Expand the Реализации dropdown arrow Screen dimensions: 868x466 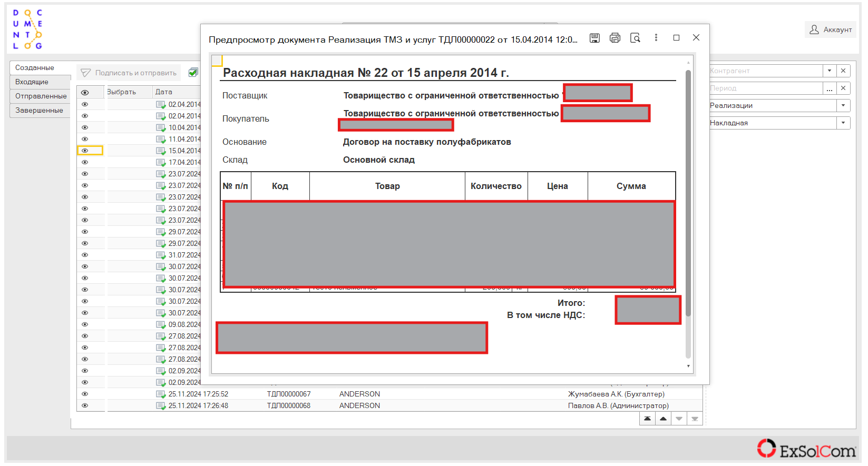point(843,105)
